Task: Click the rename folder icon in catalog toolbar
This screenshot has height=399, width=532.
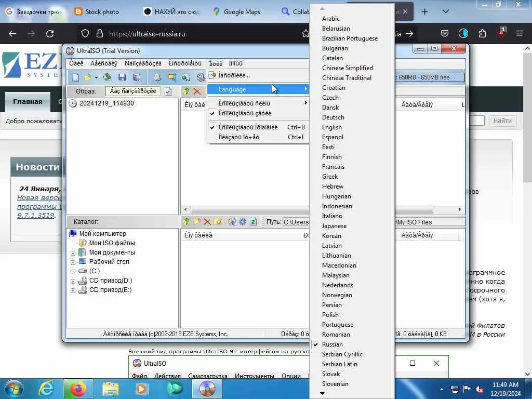Action: (x=218, y=221)
